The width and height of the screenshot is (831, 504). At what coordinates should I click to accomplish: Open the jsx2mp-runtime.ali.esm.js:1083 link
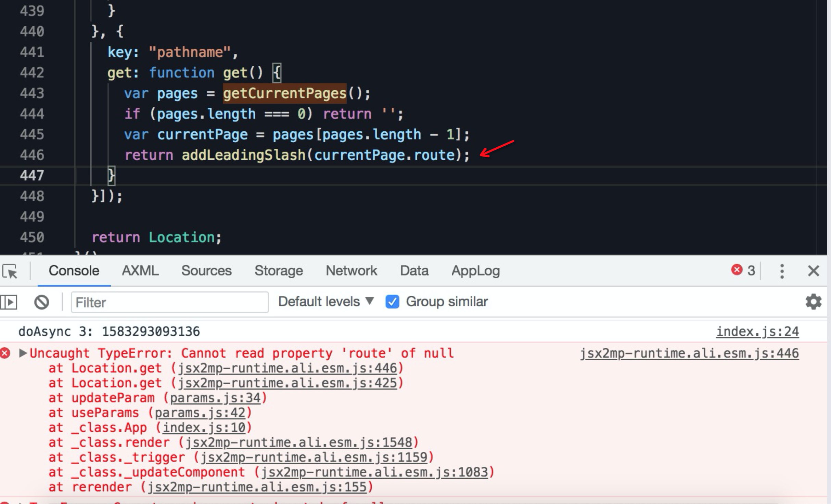point(374,472)
